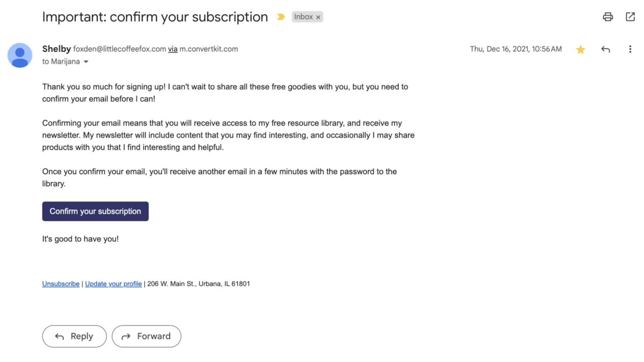Unstar this email
Screen dimensions: 644x362
(x=580, y=49)
